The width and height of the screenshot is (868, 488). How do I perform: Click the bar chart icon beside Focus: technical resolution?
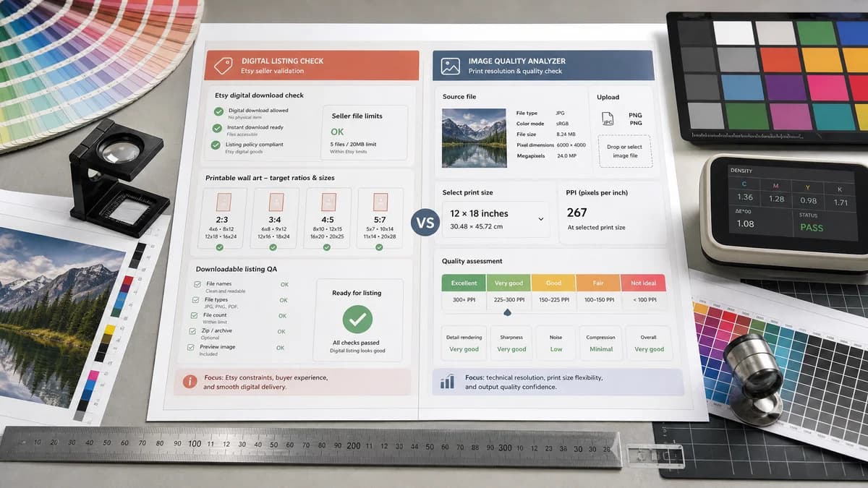(448, 381)
